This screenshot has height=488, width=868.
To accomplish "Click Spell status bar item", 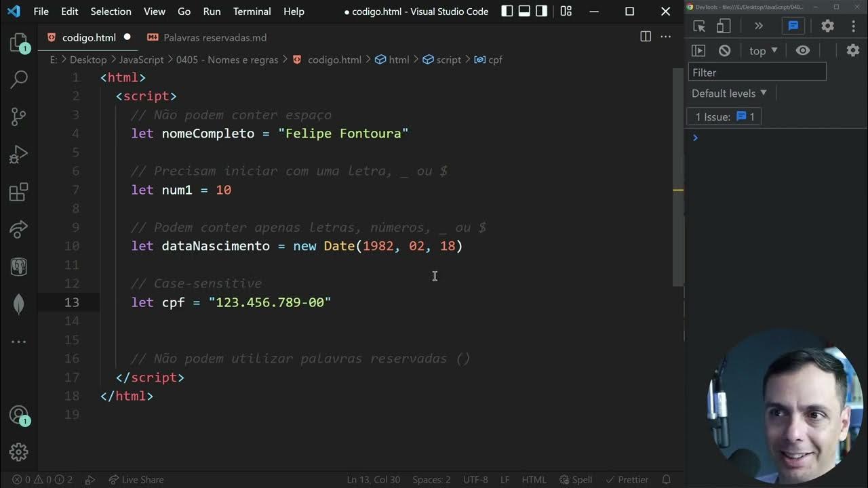I will click(x=575, y=479).
